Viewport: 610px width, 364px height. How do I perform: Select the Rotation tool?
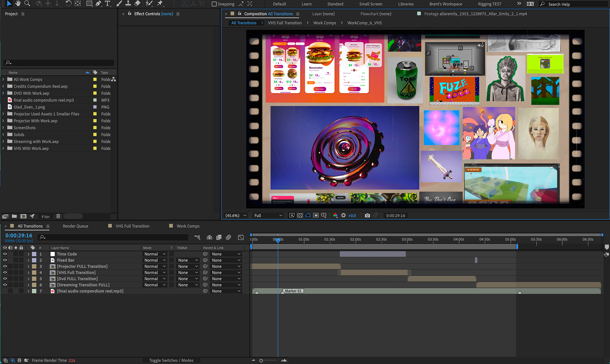click(68, 3)
